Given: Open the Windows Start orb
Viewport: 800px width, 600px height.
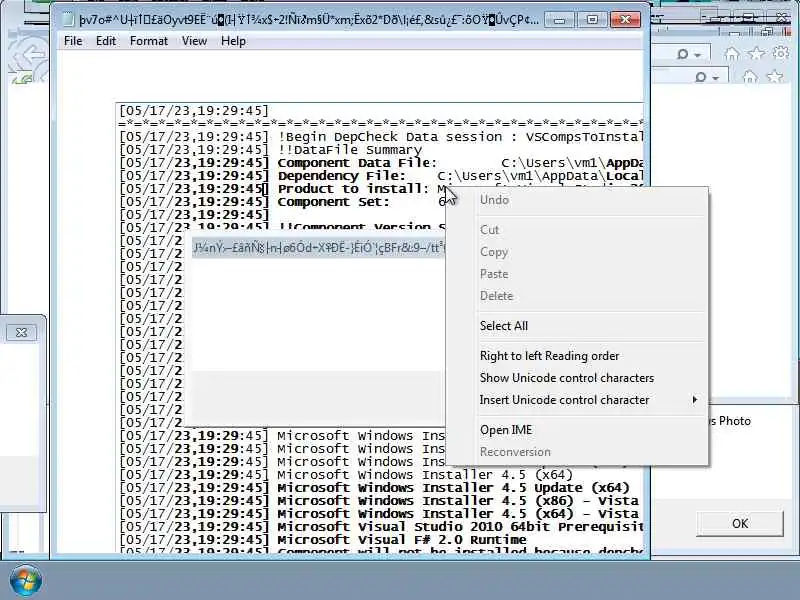Looking at the screenshot, I should point(25,581).
